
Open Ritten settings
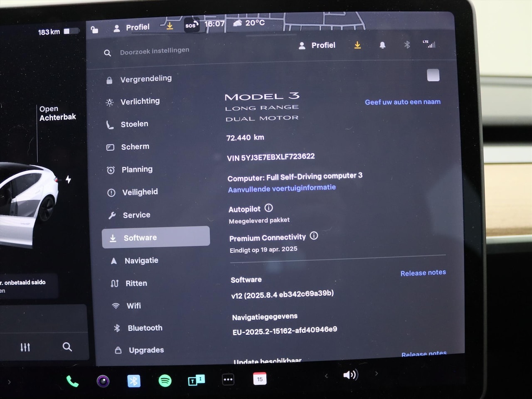(x=136, y=283)
